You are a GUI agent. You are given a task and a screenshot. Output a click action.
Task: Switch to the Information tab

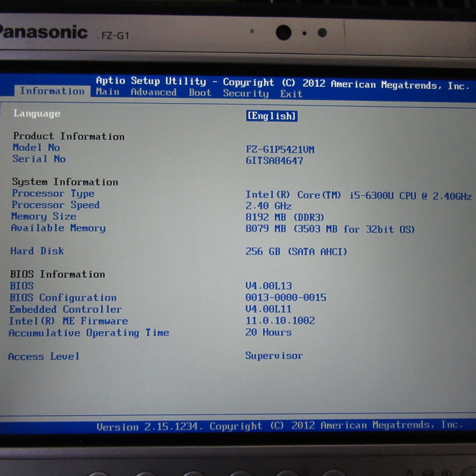pyautogui.click(x=52, y=91)
